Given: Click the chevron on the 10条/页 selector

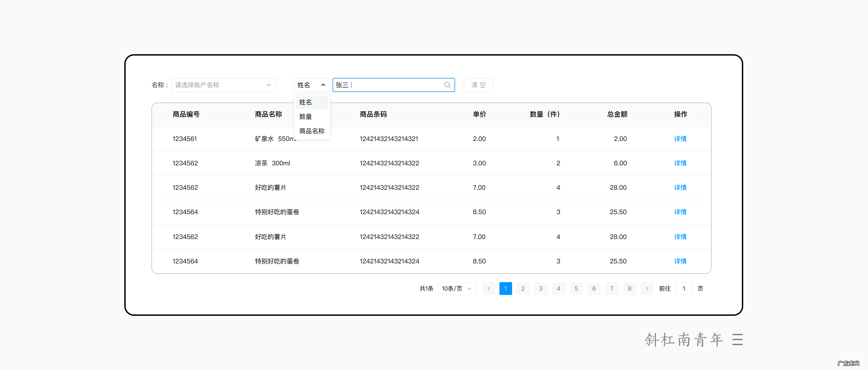Looking at the screenshot, I should click(470, 288).
